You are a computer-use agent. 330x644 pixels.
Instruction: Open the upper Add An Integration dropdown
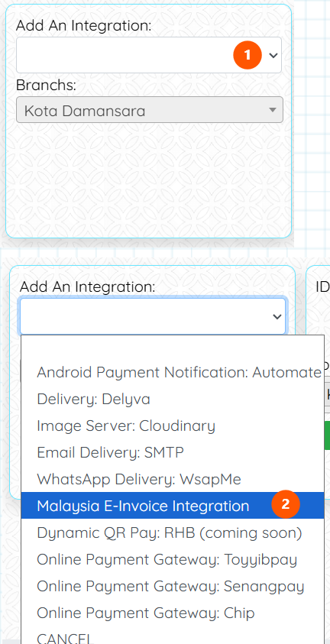149,55
